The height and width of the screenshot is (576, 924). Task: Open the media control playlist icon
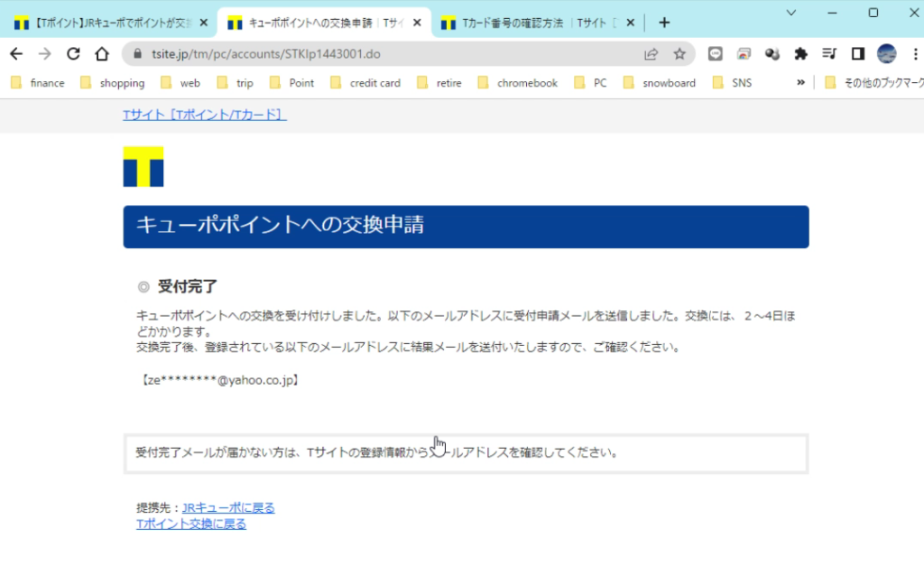[829, 54]
